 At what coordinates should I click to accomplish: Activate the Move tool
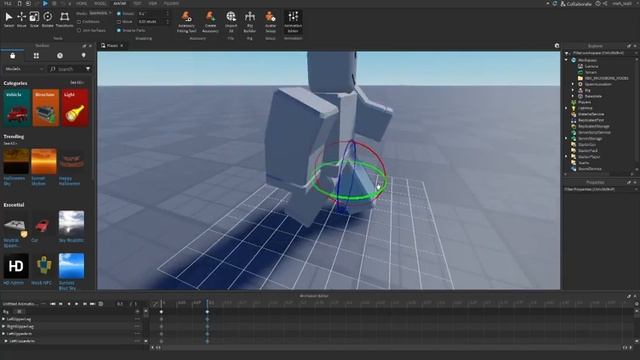[22, 19]
